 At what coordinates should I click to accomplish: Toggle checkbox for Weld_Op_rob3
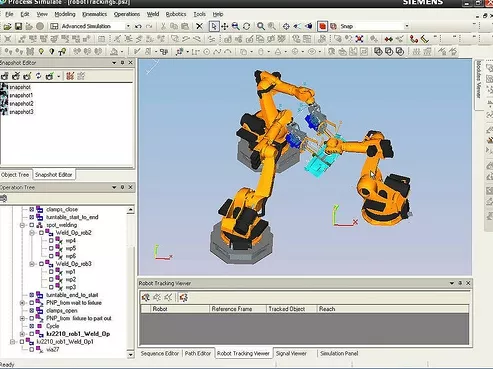[x=41, y=264]
